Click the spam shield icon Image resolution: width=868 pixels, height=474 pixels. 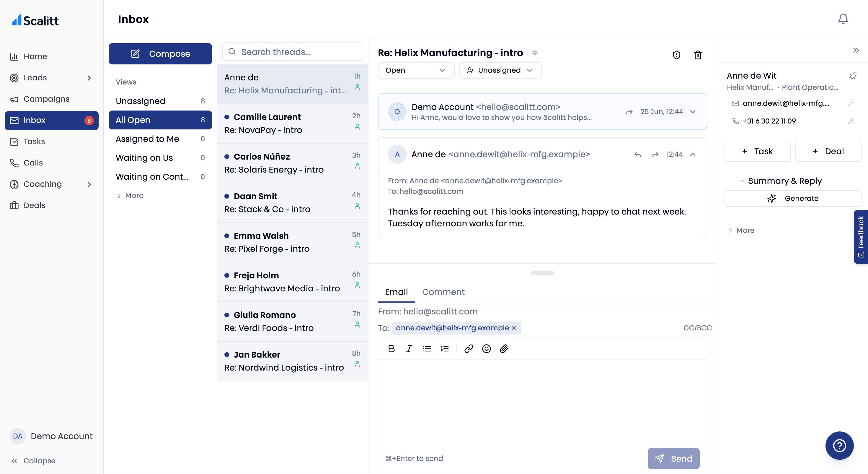click(x=676, y=55)
